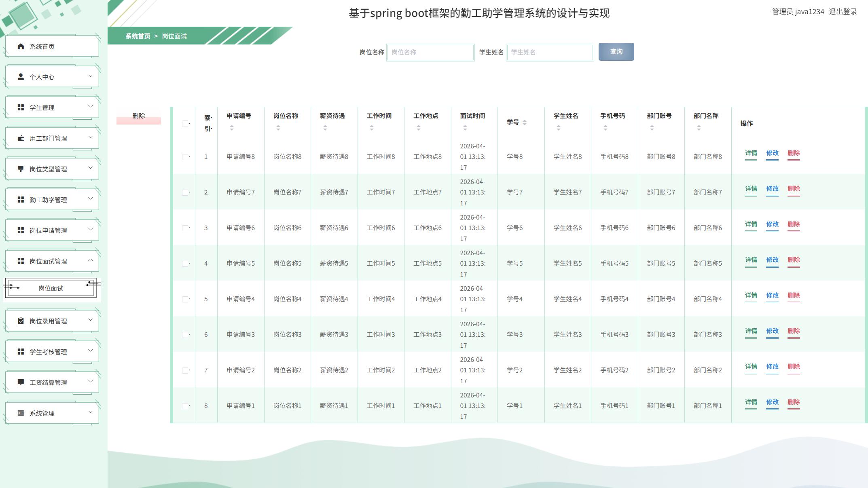Click the home icon beside 系统首页
The height and width of the screenshot is (488, 868).
tap(21, 46)
